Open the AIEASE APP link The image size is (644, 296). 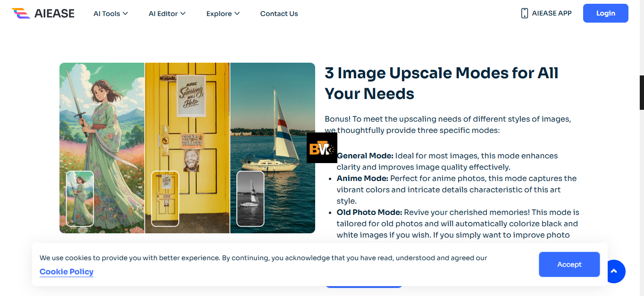click(551, 13)
